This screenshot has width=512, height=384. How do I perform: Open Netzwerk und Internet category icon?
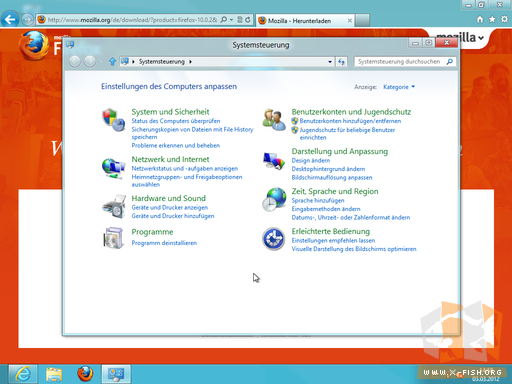[114, 168]
